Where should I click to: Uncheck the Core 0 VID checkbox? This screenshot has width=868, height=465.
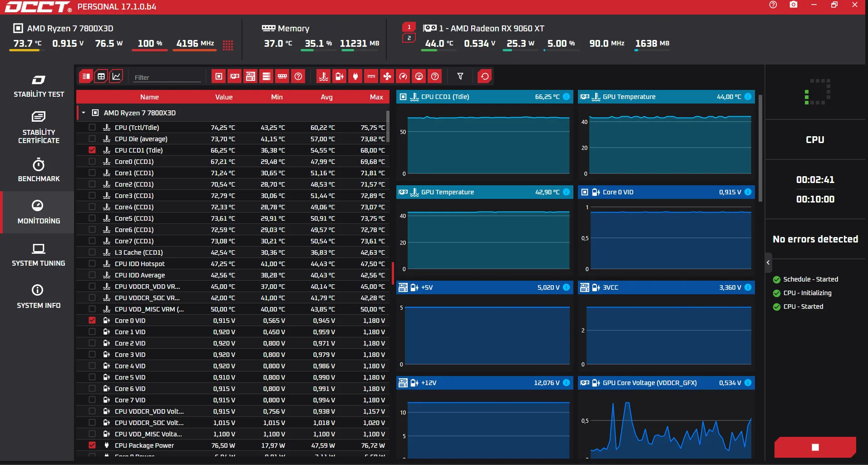pos(92,321)
